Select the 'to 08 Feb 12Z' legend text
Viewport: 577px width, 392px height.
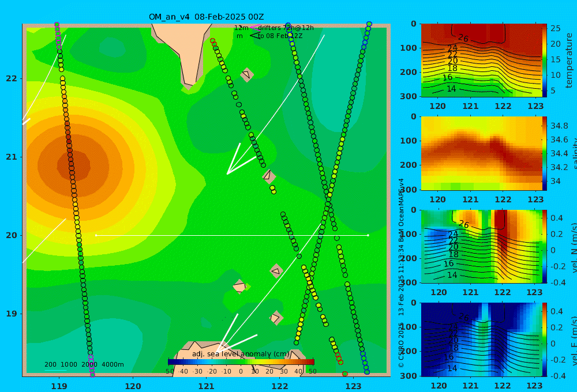click(x=280, y=36)
